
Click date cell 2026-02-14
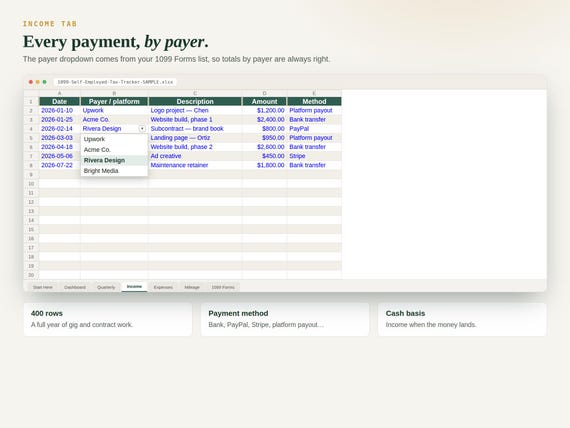(59, 128)
